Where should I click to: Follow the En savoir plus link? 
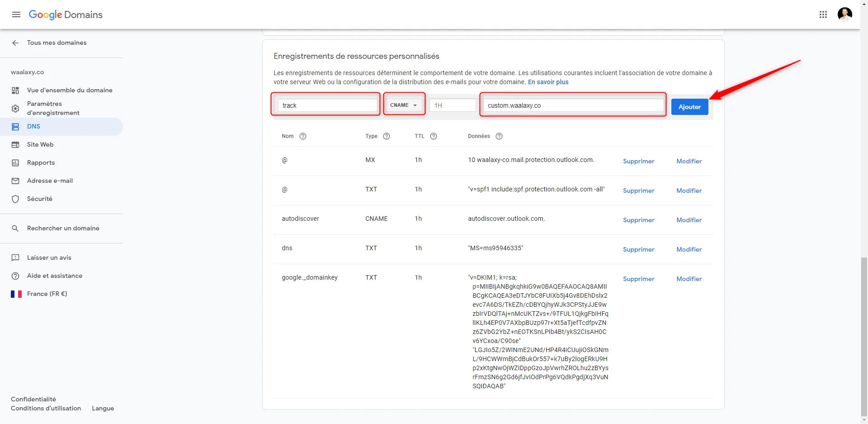[x=548, y=82]
